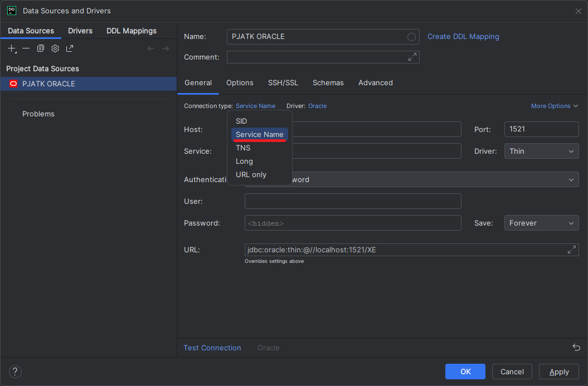Select PJATK ORACLE data source
Viewport: 588px width, 386px height.
point(89,84)
